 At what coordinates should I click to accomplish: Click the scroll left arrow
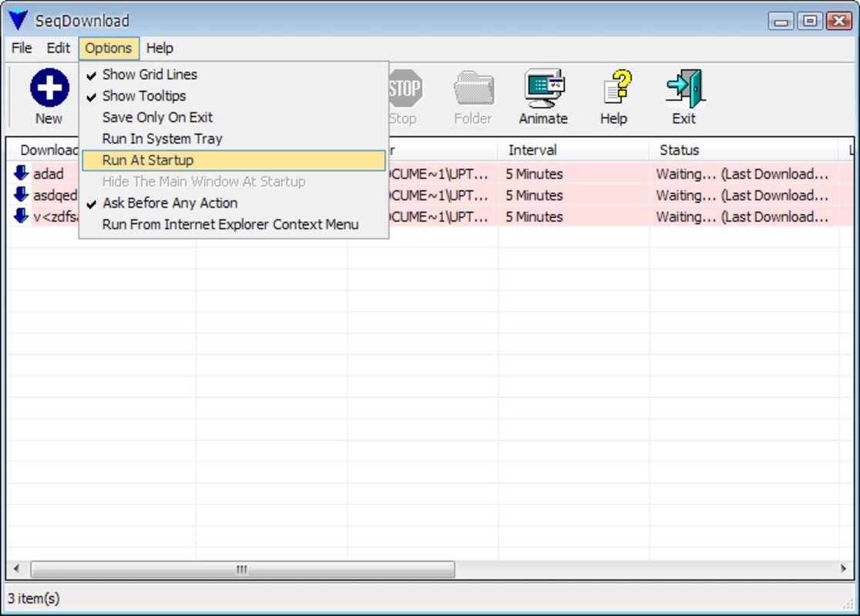click(16, 569)
